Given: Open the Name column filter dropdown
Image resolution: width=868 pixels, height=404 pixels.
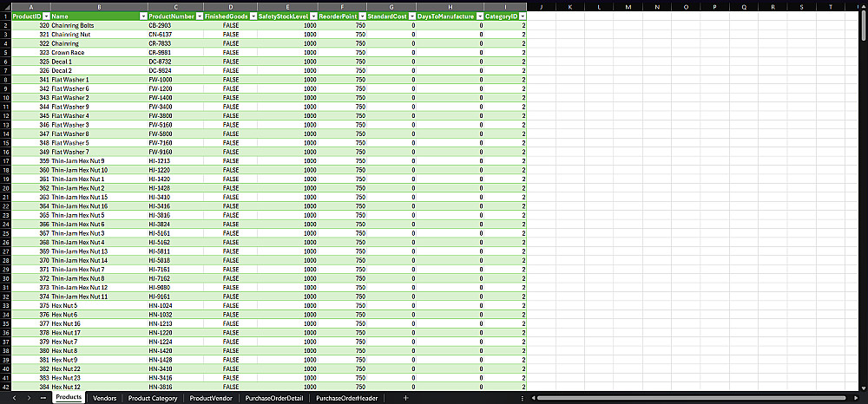Looking at the screenshot, I should click(x=143, y=16).
